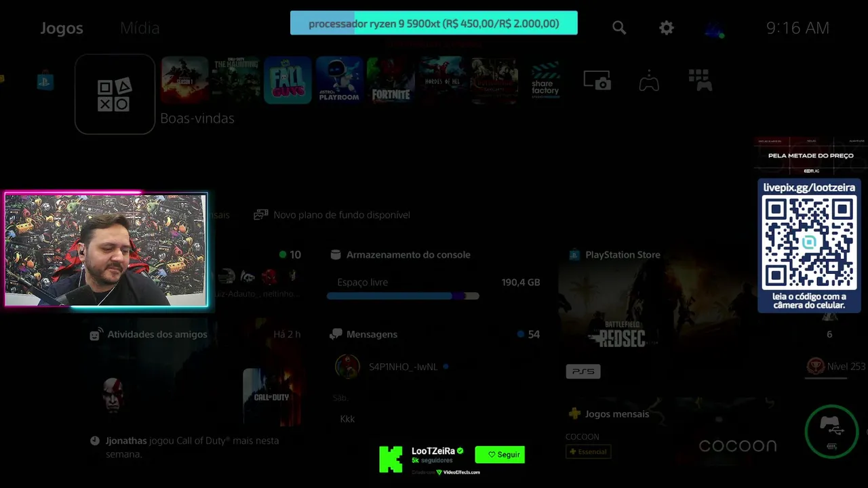Open Call of Duty The Haunting tile
This screenshot has width=868, height=488.
coord(236,80)
